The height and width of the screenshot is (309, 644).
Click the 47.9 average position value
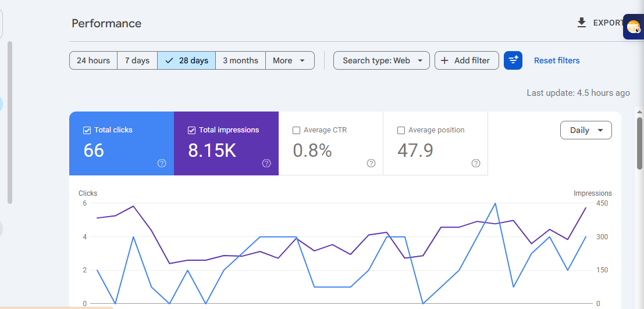tap(415, 150)
